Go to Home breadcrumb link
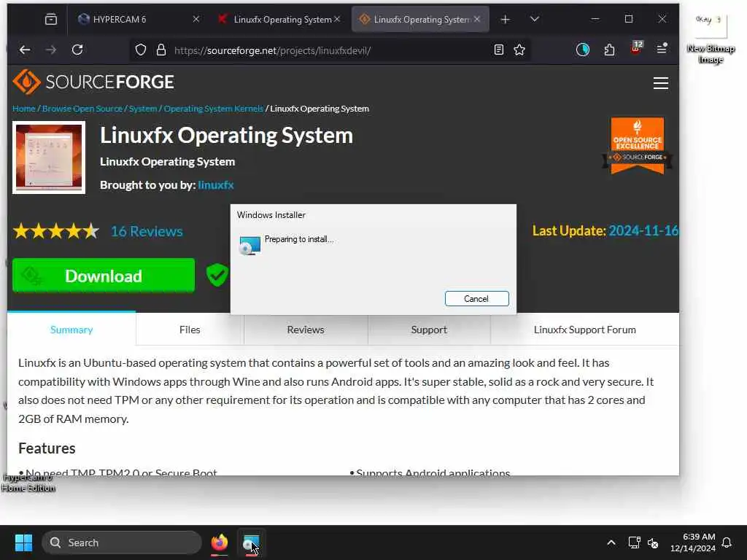Viewport: 747px width, 560px height. click(x=24, y=109)
